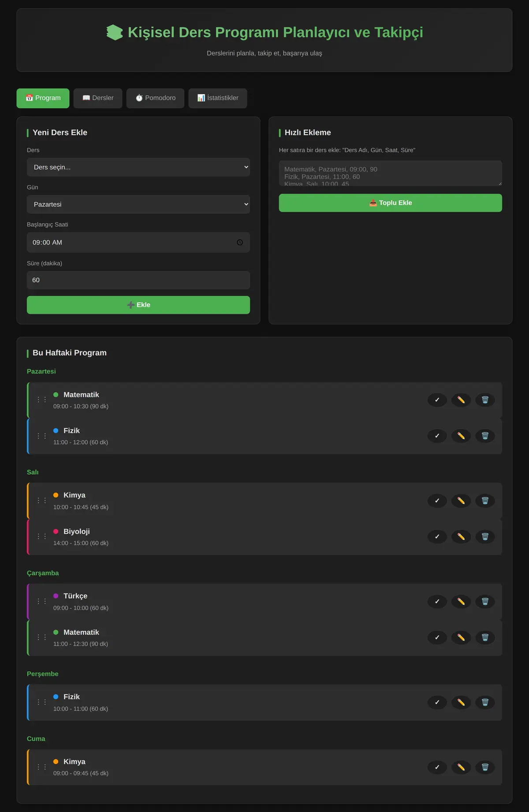Switch to the Program tab
529x812 pixels.
click(x=43, y=98)
